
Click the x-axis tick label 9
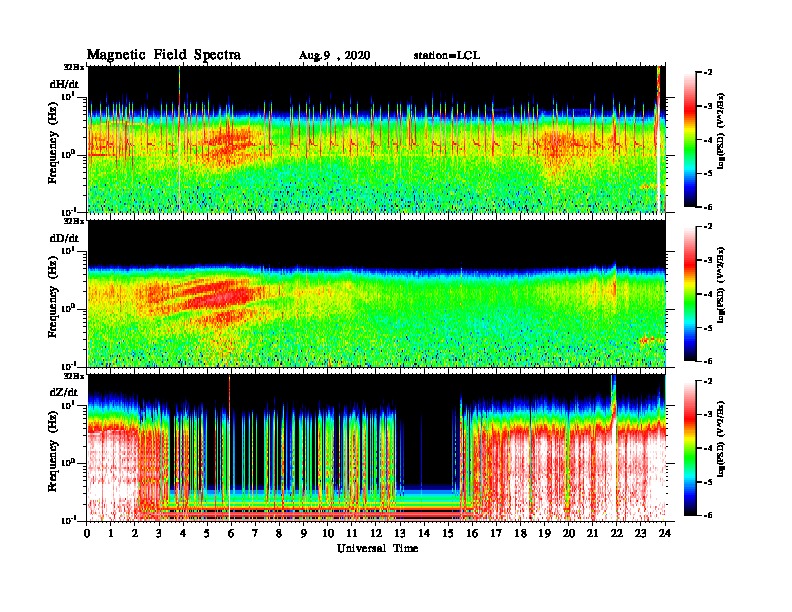pyautogui.click(x=304, y=533)
